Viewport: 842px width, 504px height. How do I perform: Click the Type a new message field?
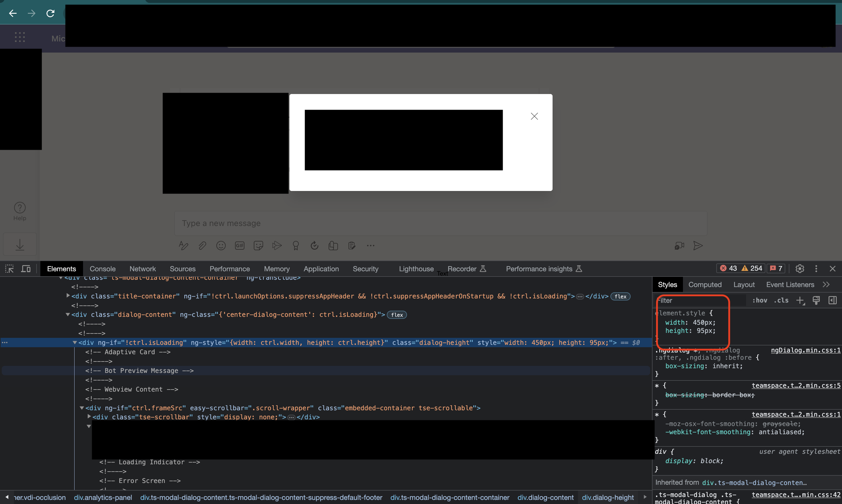click(x=408, y=223)
